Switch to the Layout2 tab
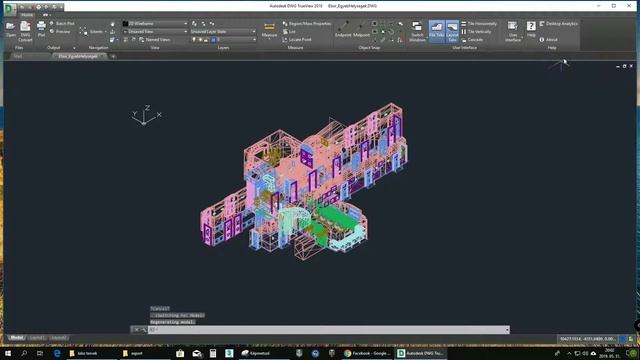 coord(58,338)
